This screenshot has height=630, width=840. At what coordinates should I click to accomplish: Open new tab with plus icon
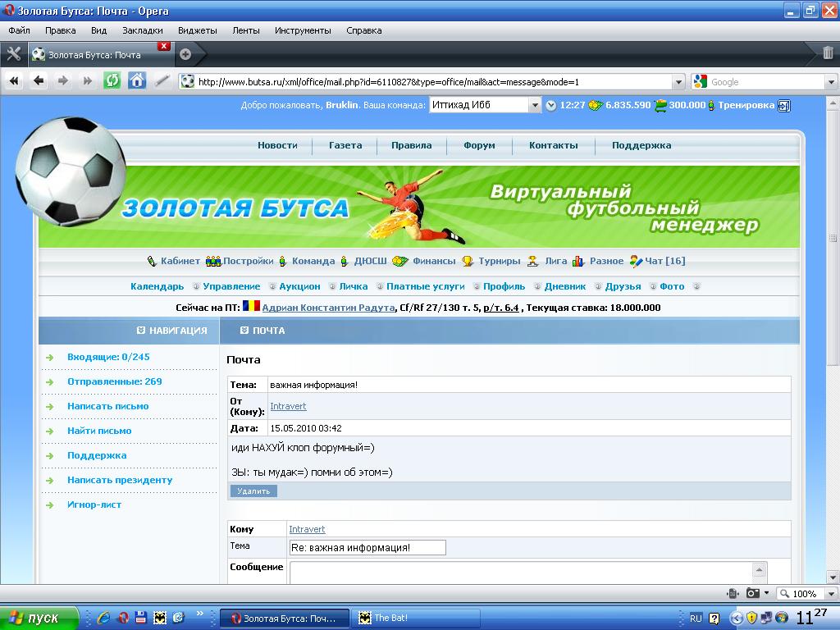tap(185, 54)
